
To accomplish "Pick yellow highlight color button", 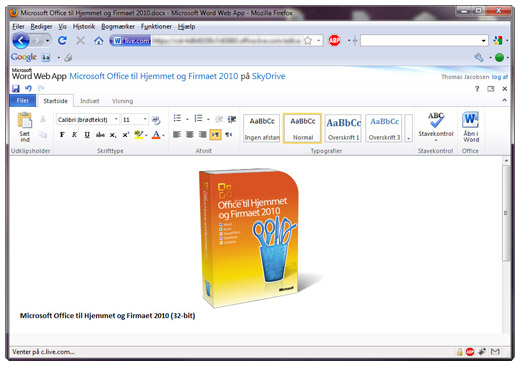I will (139, 135).
